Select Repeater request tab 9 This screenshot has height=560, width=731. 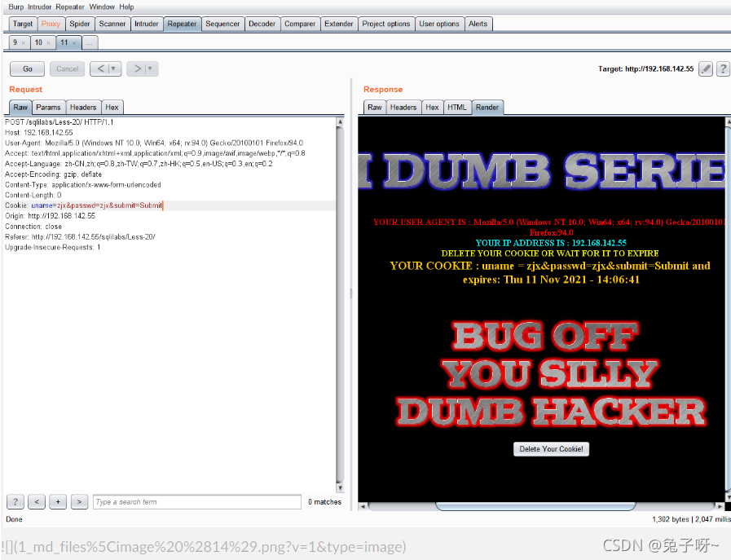coord(15,42)
